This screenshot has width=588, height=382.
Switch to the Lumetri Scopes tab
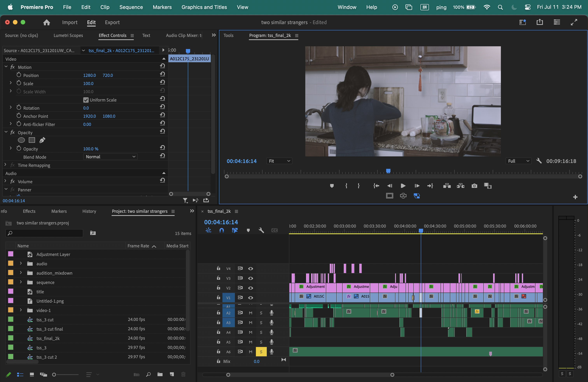(68, 35)
